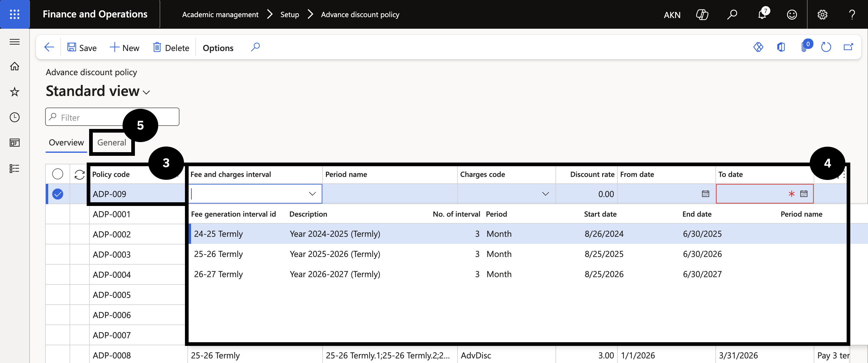Switch to Overview tab
The image size is (868, 363).
pyautogui.click(x=66, y=142)
